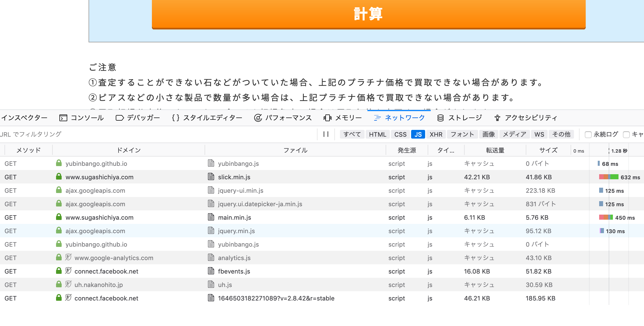Open the Accessibility figure icon
This screenshot has height=326, width=644.
[497, 118]
